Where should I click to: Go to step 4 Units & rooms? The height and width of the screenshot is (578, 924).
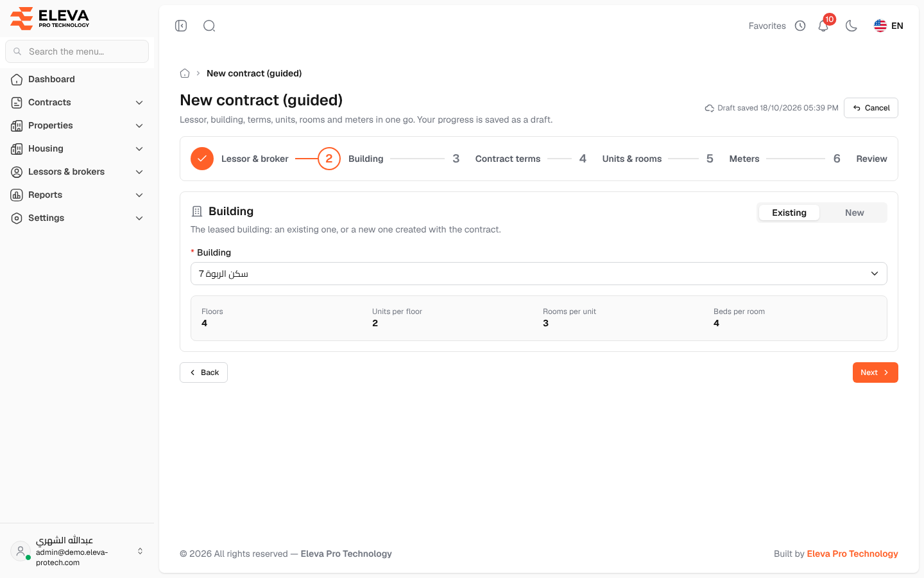coord(617,159)
